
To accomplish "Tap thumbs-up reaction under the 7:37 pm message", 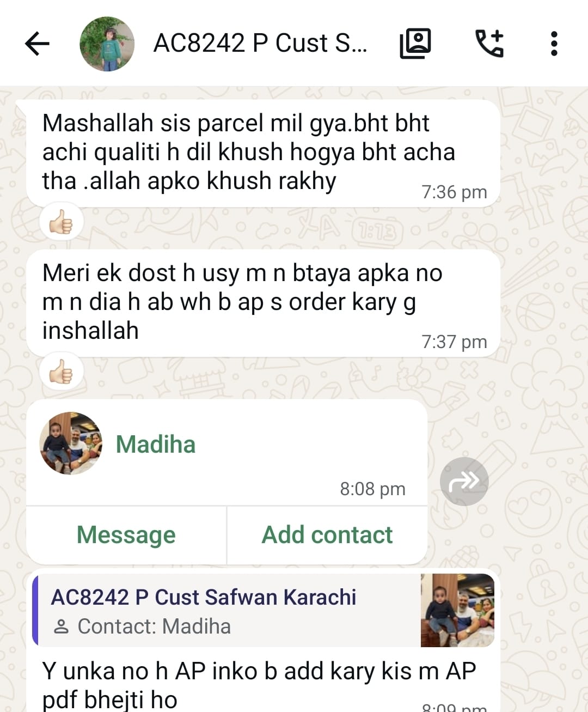I will click(61, 373).
